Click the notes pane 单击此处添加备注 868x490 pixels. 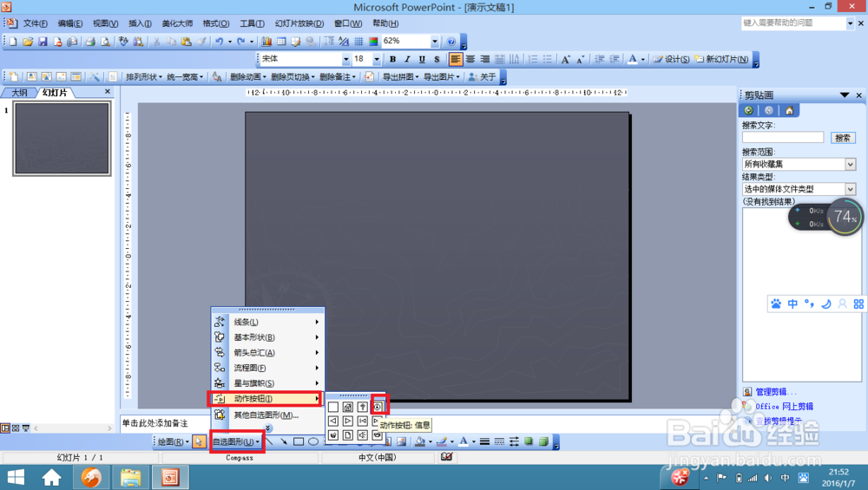click(x=155, y=423)
